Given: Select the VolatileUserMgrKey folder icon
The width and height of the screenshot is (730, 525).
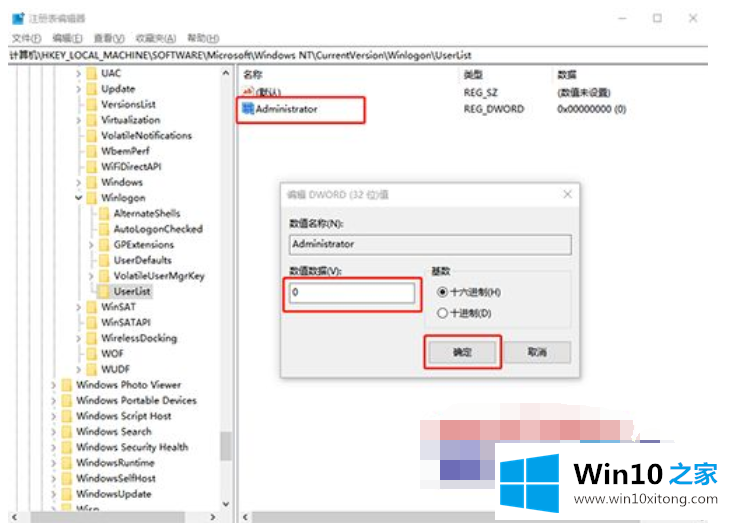Looking at the screenshot, I should point(104,276).
